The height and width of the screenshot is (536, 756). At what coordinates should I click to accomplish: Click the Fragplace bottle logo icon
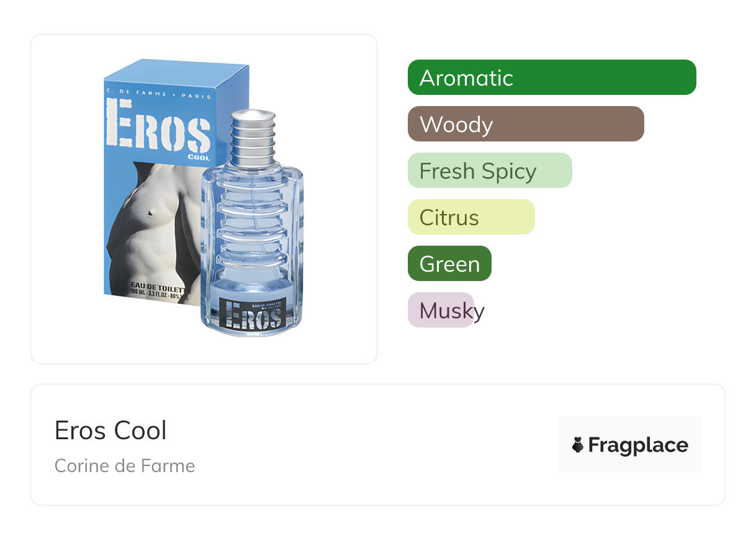pos(578,445)
